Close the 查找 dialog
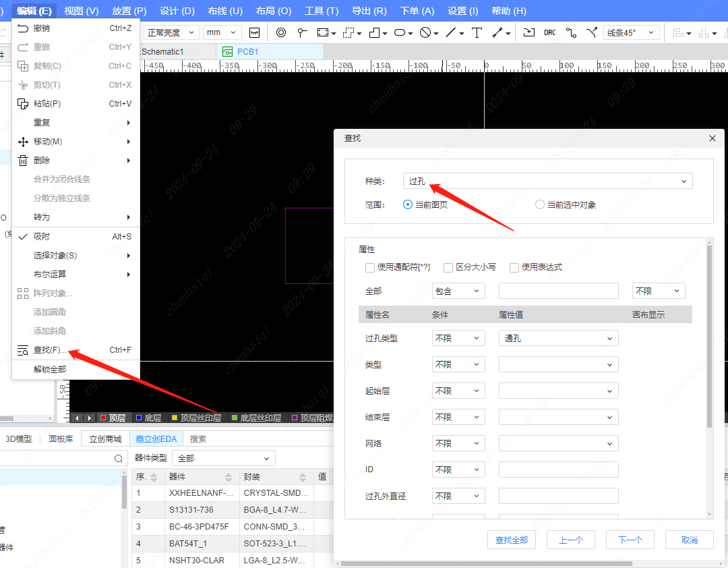The width and height of the screenshot is (728, 568). click(712, 138)
